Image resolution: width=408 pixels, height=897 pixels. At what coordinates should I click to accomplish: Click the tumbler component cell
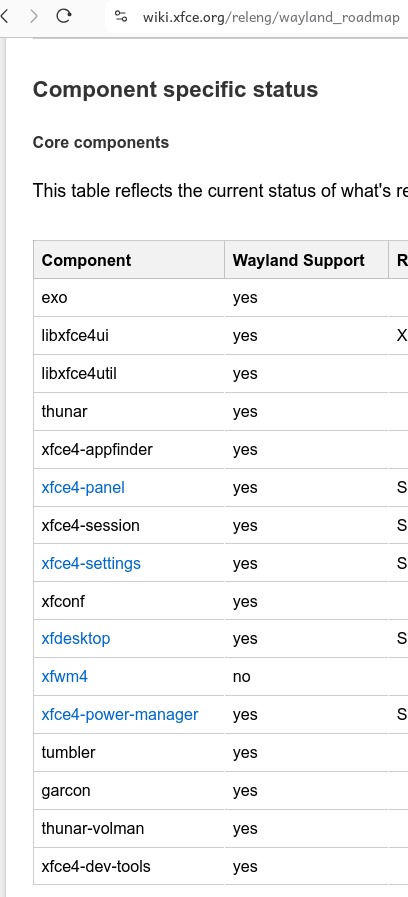tap(129, 752)
